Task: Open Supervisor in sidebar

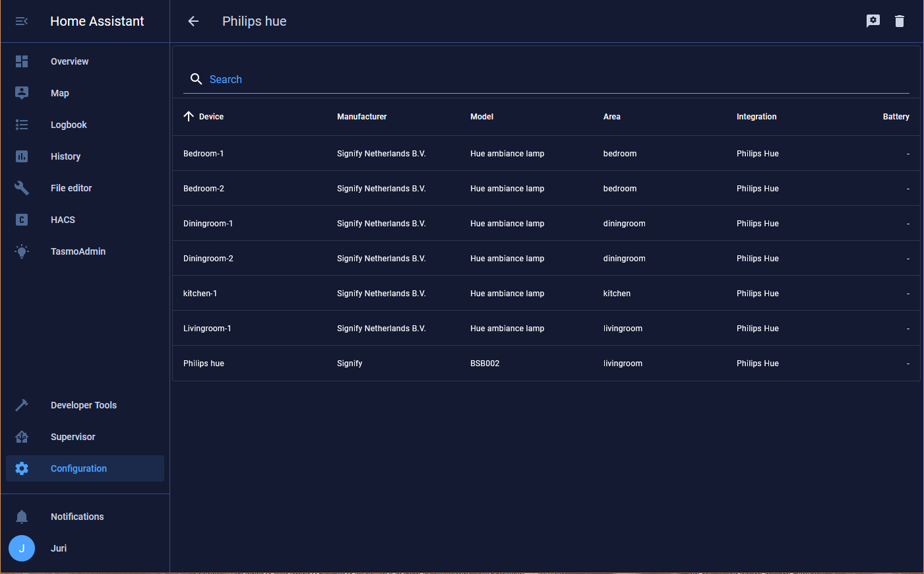Action: [x=85, y=437]
